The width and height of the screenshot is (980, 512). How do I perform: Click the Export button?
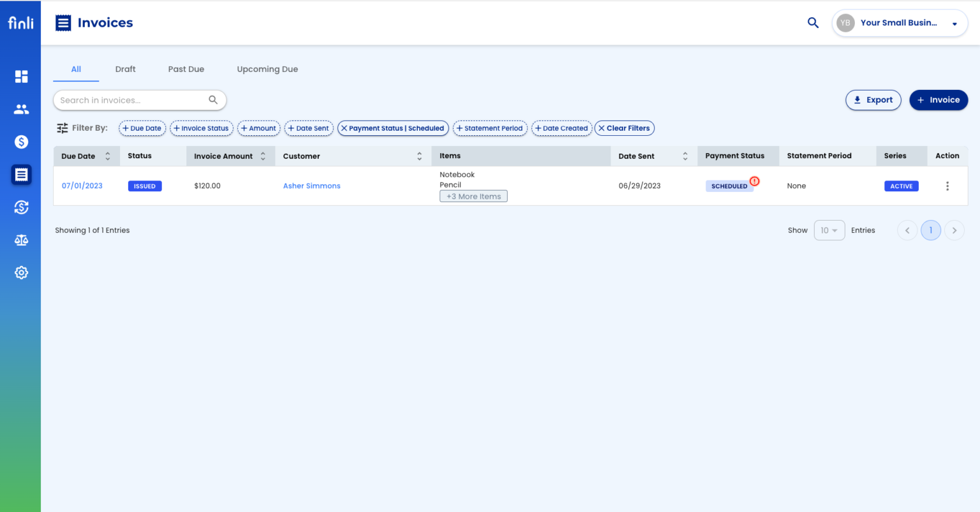coord(873,100)
